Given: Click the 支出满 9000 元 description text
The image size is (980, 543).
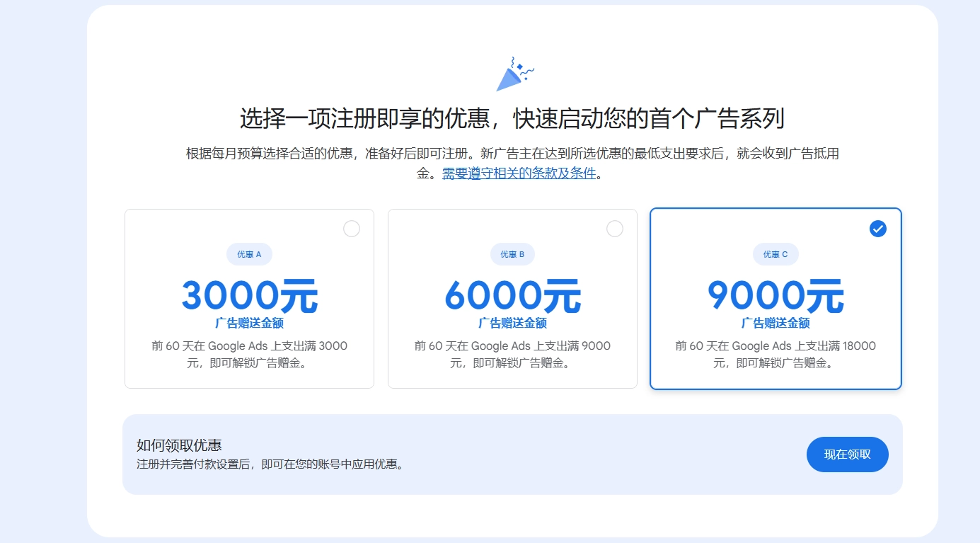Looking at the screenshot, I should [x=512, y=355].
